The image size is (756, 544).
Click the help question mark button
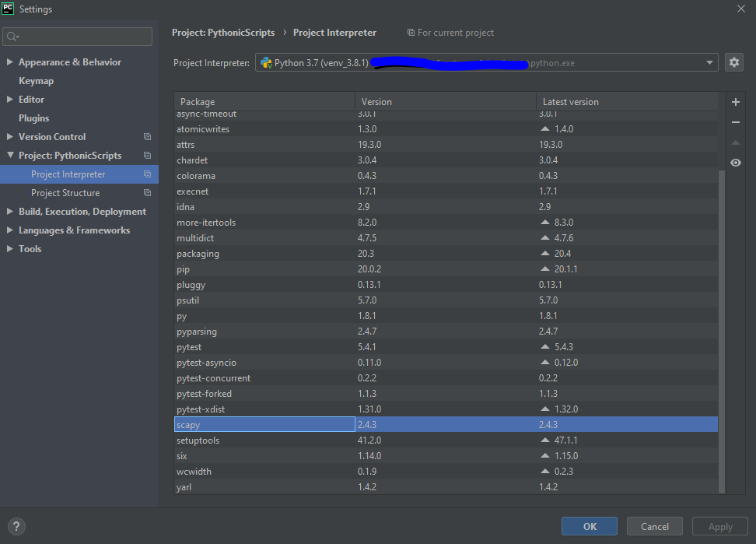click(x=16, y=526)
